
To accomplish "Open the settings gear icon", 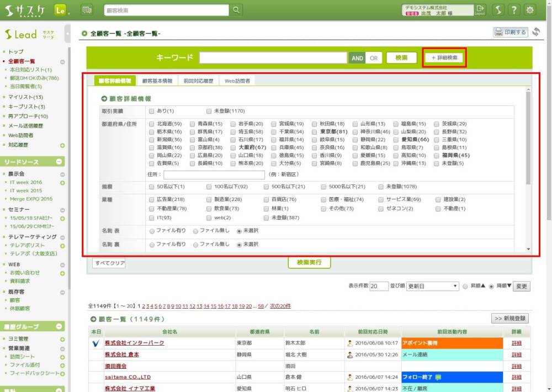I will [530, 10].
